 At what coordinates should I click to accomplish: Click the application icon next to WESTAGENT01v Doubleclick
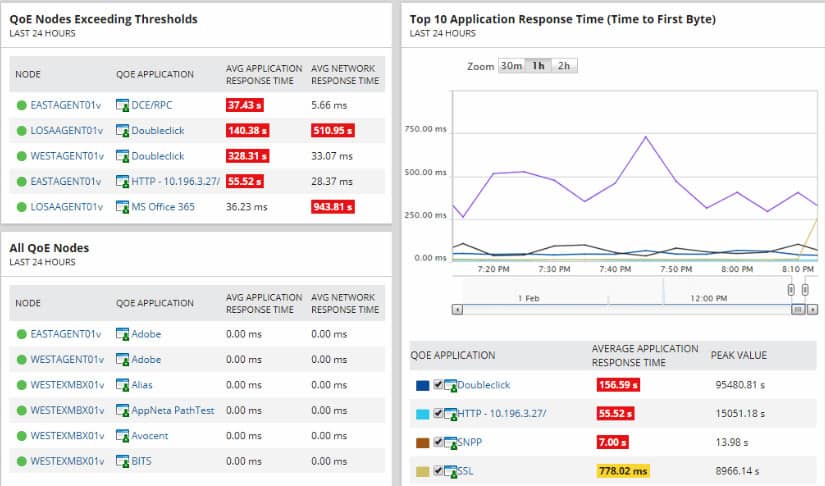pos(122,156)
